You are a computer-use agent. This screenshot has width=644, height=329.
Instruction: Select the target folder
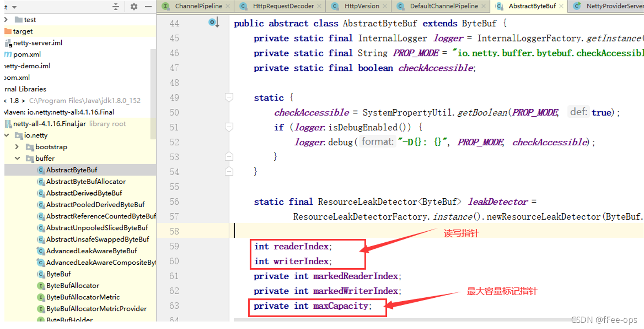click(x=23, y=31)
